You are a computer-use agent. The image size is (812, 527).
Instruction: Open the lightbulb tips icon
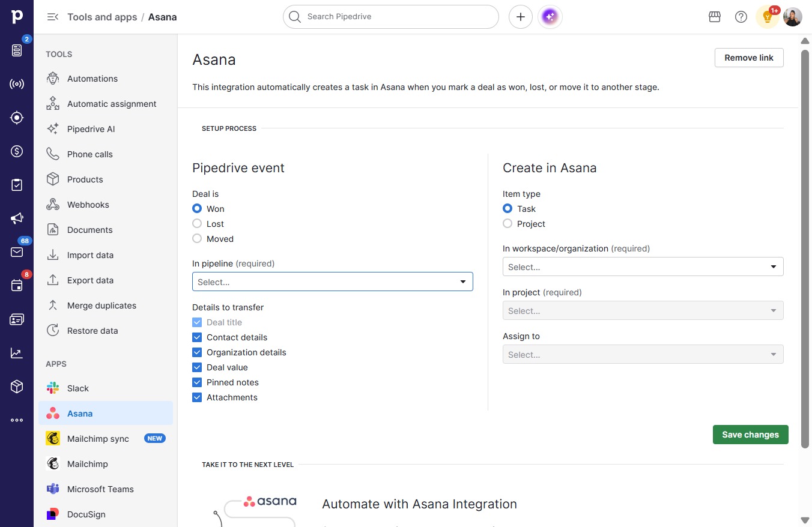[767, 17]
